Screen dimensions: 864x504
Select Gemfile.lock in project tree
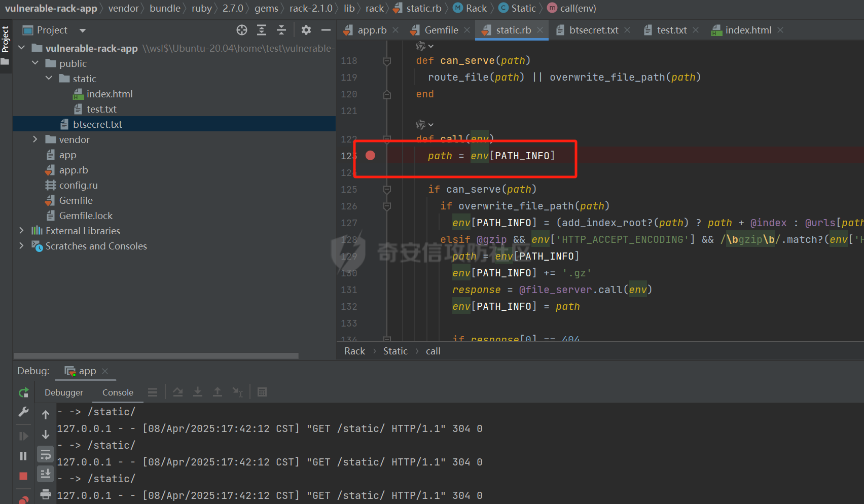click(86, 215)
